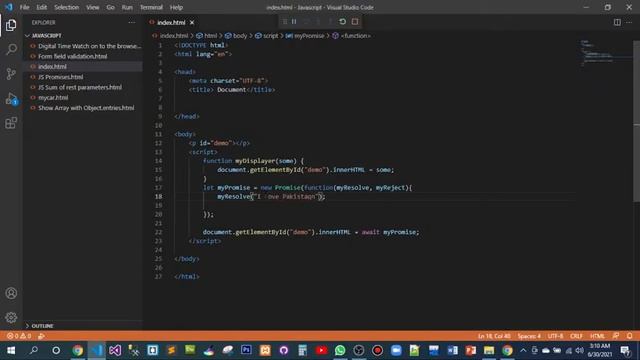Click the editor vertical scrollbar

click(x=636, y=122)
